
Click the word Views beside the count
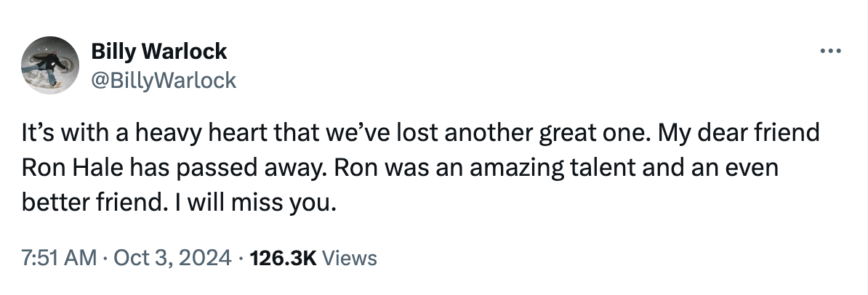click(x=349, y=257)
